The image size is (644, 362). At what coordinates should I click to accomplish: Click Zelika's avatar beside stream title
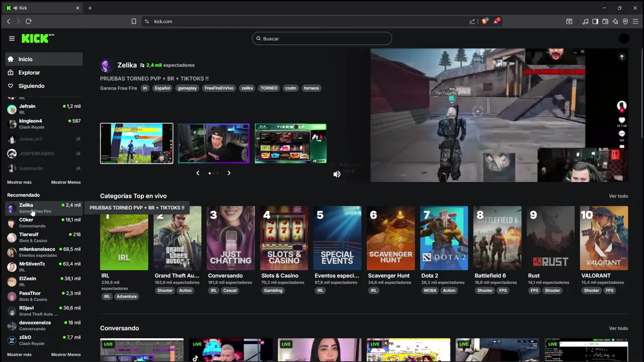pyautogui.click(x=106, y=65)
